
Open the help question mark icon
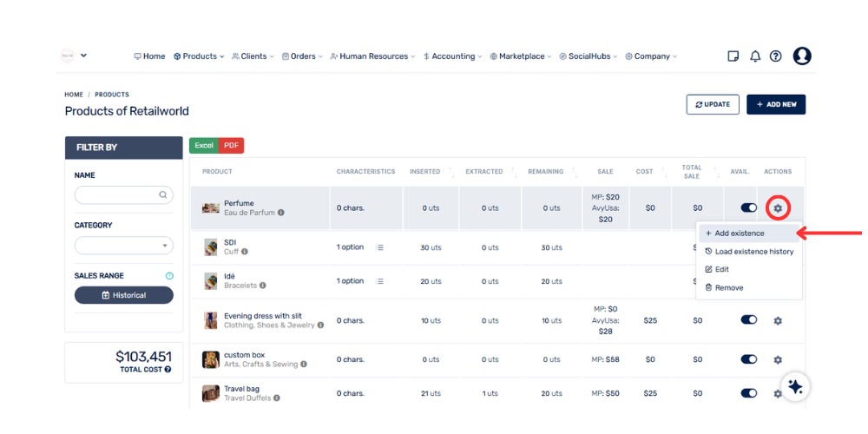(776, 56)
